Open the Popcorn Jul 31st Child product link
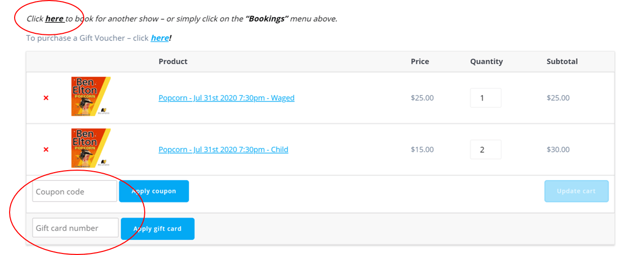This screenshot has width=644, height=255. pos(223,149)
